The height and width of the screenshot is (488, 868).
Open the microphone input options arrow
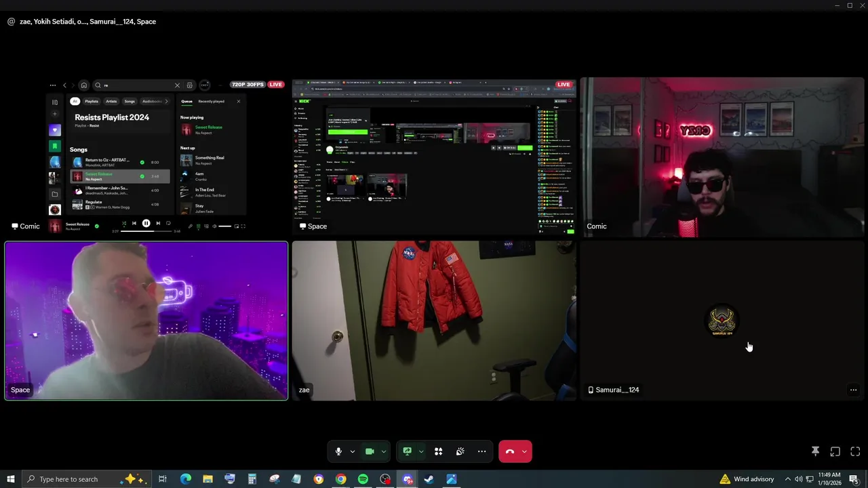click(352, 451)
